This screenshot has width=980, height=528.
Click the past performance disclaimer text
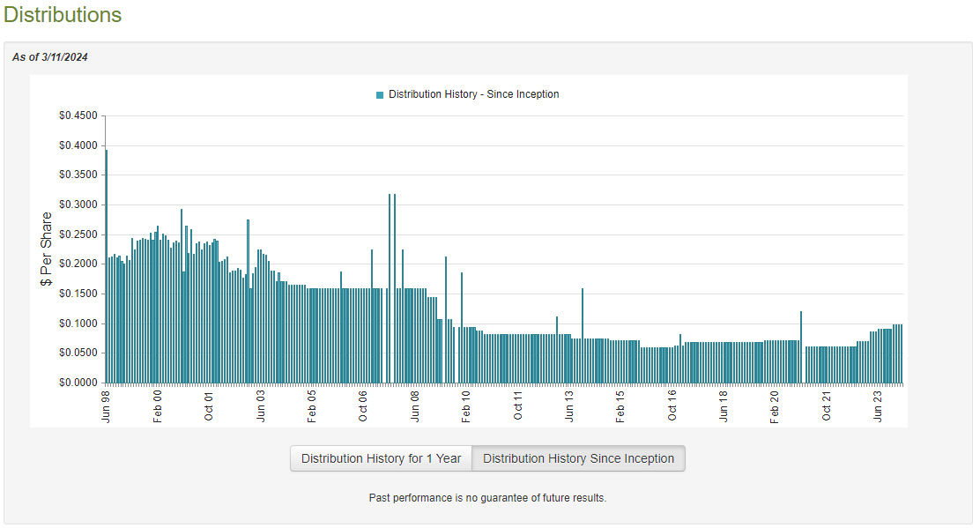(x=488, y=497)
